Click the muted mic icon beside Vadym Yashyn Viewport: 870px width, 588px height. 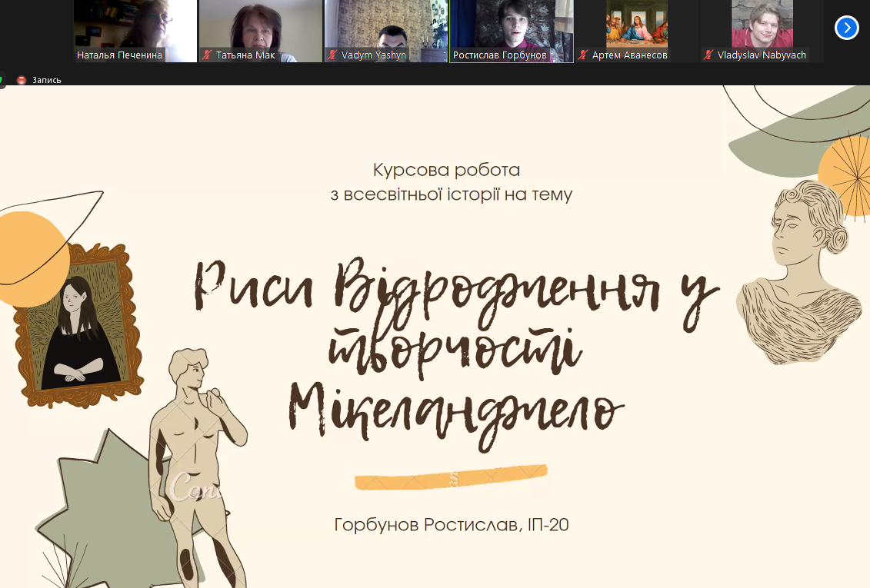tap(332, 54)
